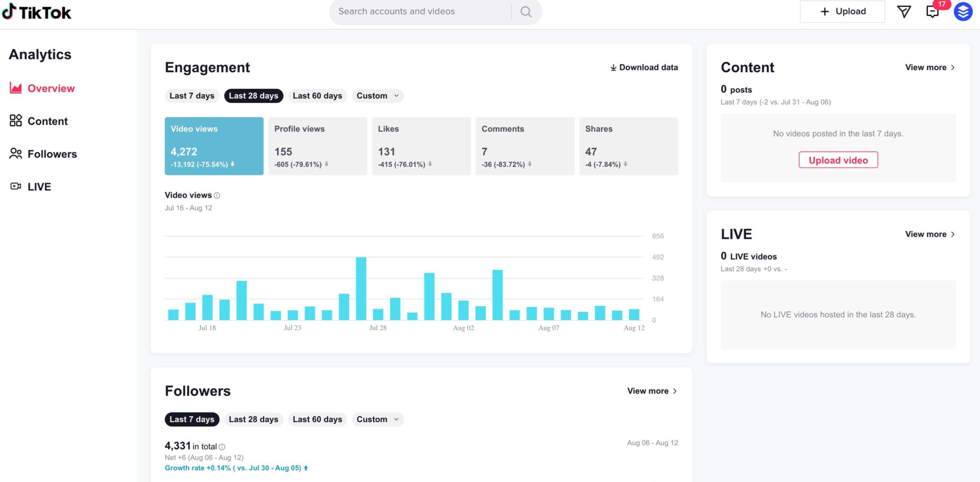
Task: Open the Custom date range dropdown for Engagement
Action: 378,96
